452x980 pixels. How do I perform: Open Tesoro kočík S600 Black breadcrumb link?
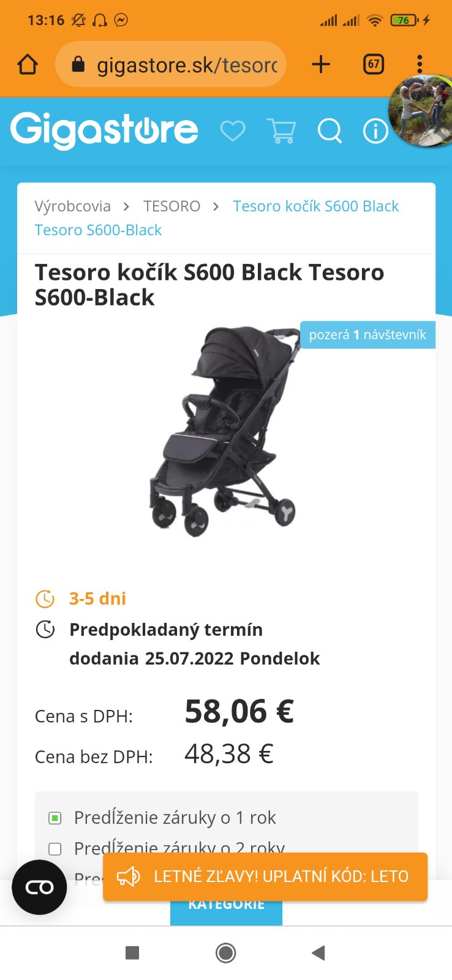[x=315, y=206]
